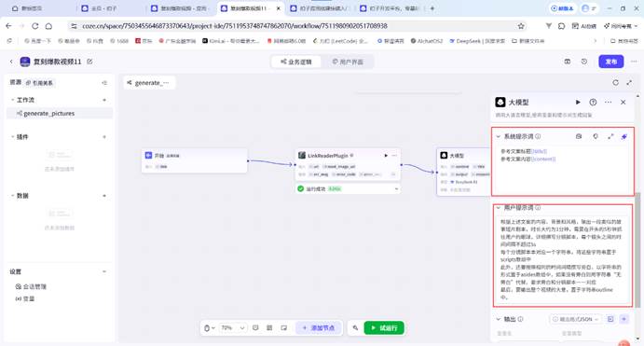
Task: Open the mouse interaction mode dropdown
Action: [x=210, y=328]
